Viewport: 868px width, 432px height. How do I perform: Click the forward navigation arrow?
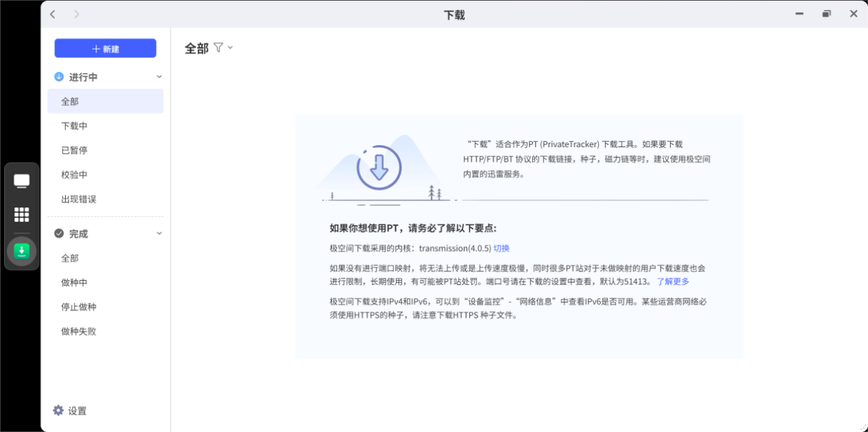76,14
